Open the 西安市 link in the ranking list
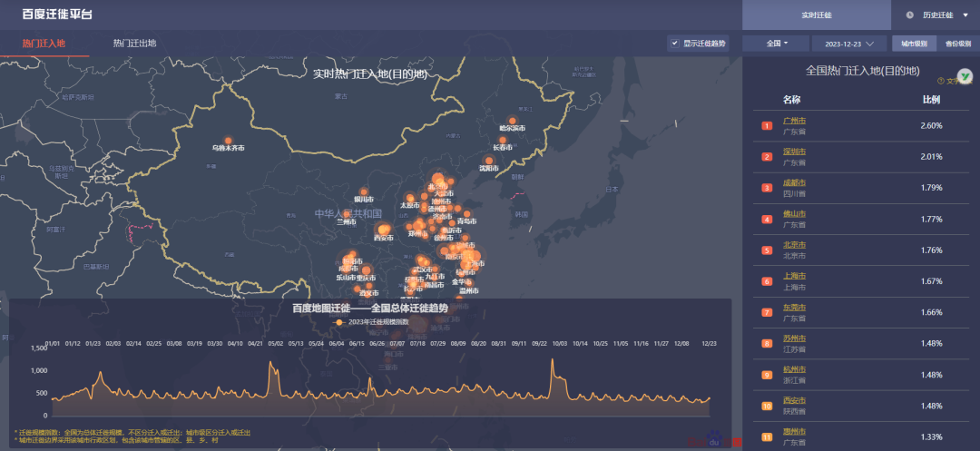This screenshot has height=451, width=980. (794, 400)
